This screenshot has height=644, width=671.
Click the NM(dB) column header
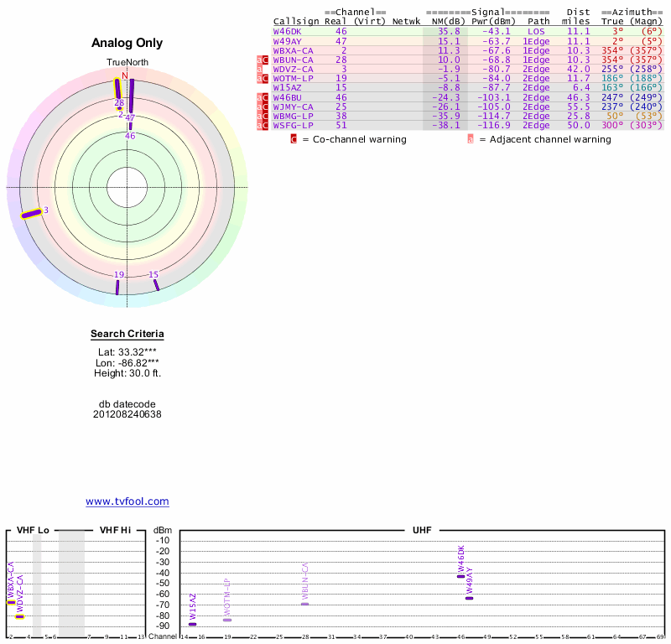[x=449, y=22]
